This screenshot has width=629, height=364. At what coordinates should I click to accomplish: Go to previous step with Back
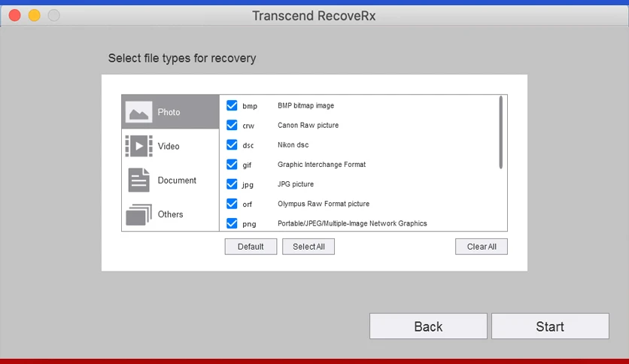(x=428, y=326)
